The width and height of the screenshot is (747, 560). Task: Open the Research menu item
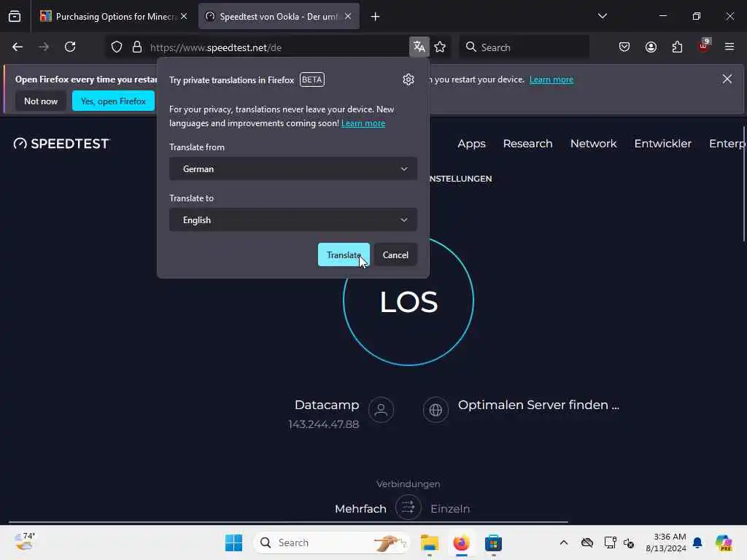pos(528,144)
